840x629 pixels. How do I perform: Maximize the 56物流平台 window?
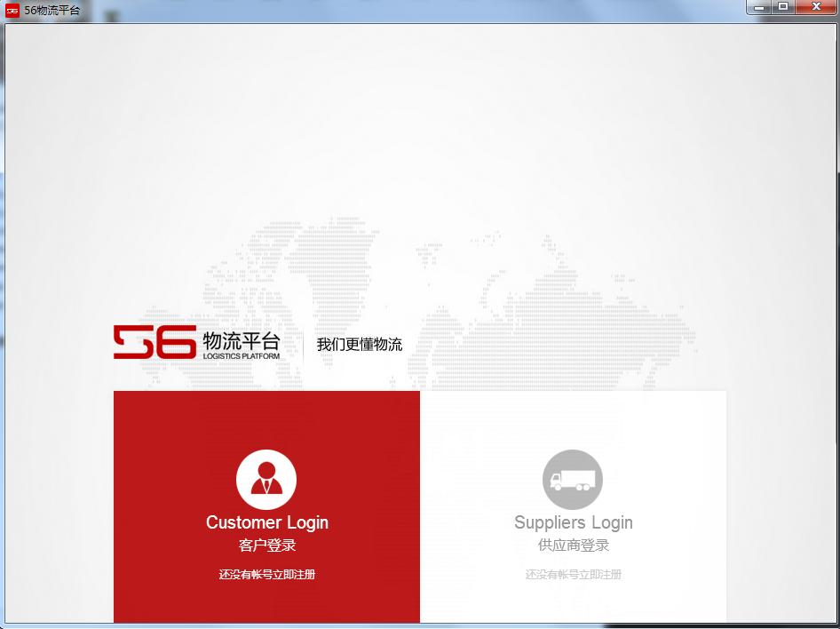(783, 7)
